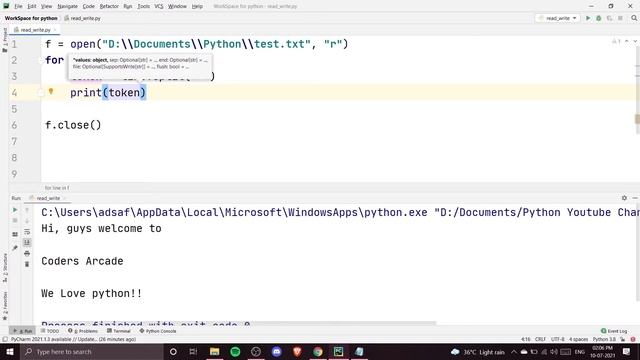Open Search Everywhere magnifier icon
The height and width of the screenshot is (360, 640).
pyautogui.click(x=634, y=18)
